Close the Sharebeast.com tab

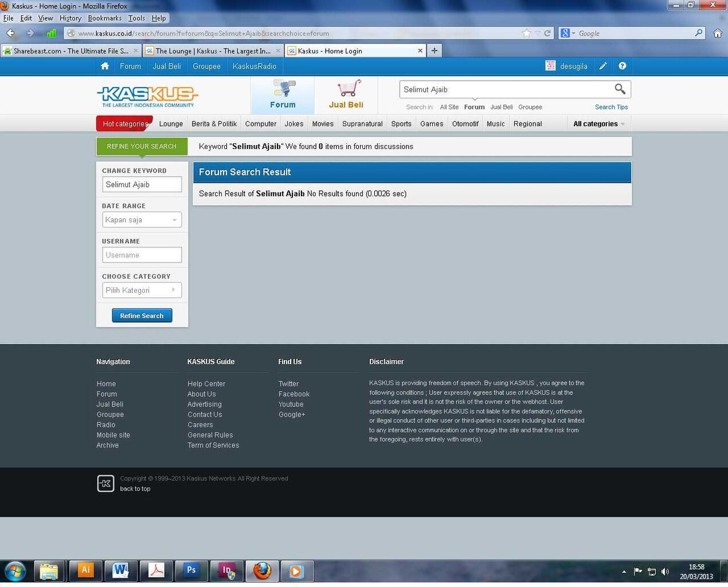point(136,50)
